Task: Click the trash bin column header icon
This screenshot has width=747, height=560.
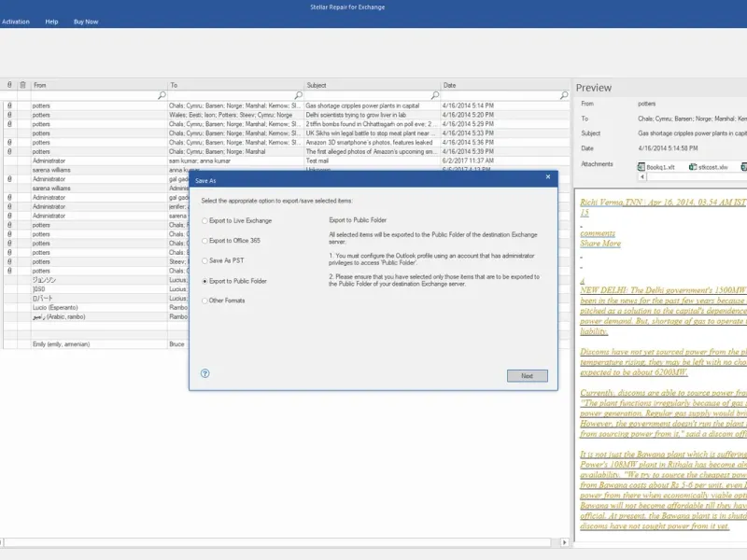Action: [22, 85]
